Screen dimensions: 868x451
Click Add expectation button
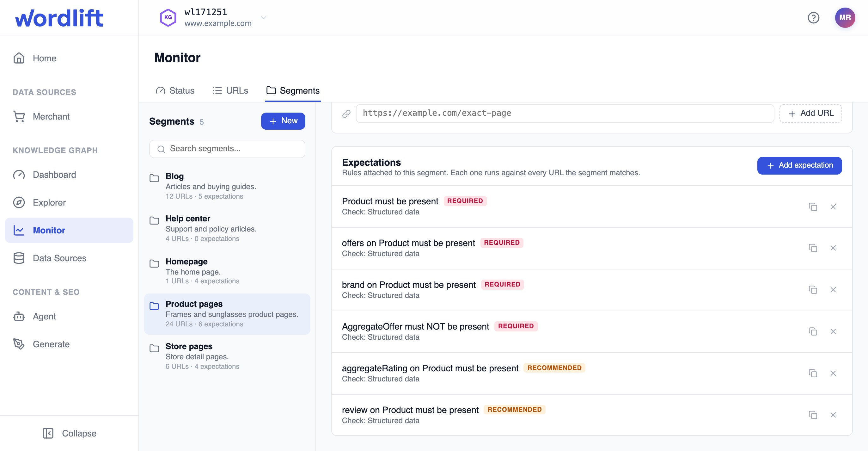[x=799, y=165]
